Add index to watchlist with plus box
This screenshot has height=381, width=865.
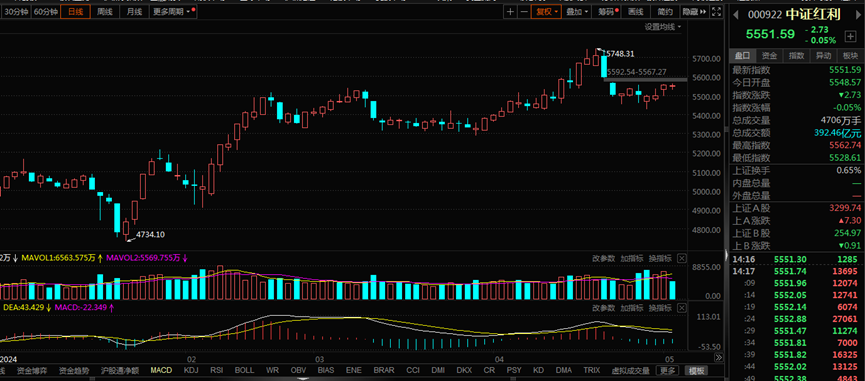[x=850, y=36]
